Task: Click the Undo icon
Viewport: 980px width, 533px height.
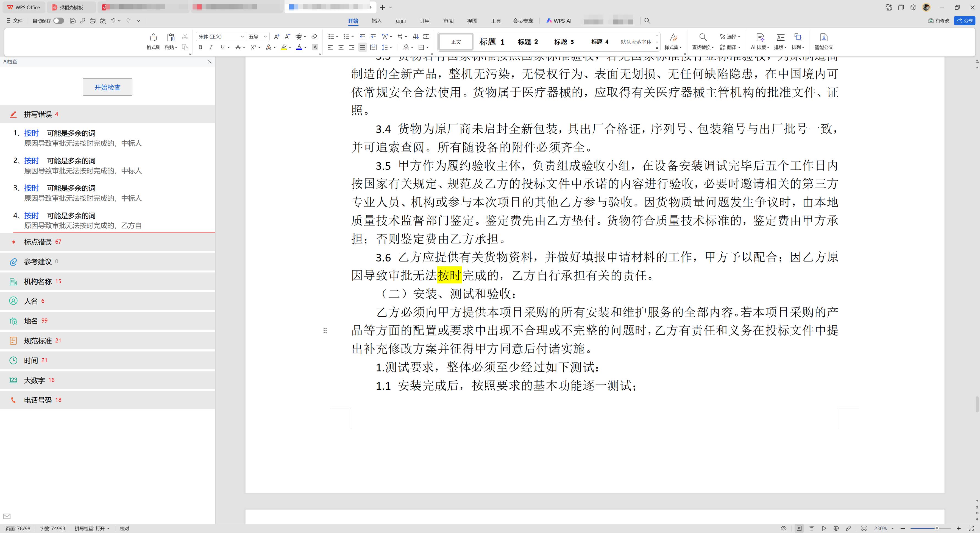Action: pos(113,21)
